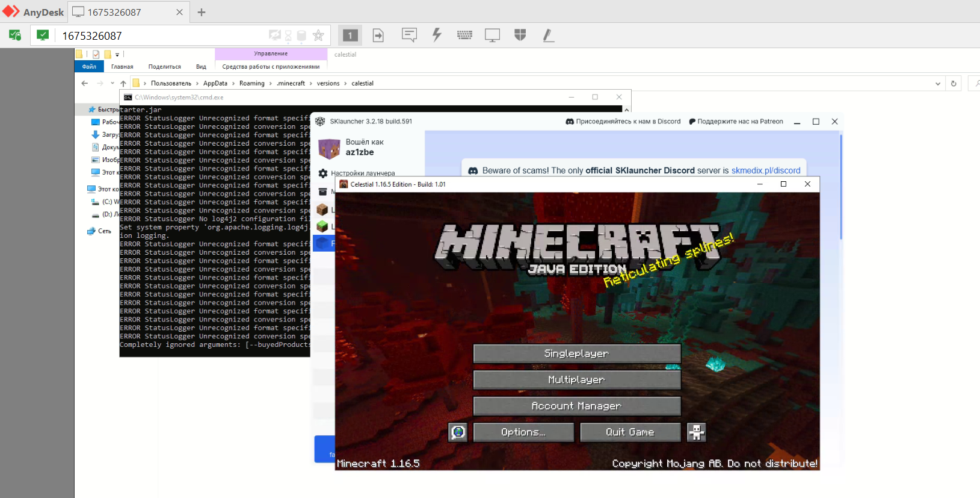This screenshot has height=498, width=980.
Task: Click AnyDesk logo home tab
Action: point(34,12)
